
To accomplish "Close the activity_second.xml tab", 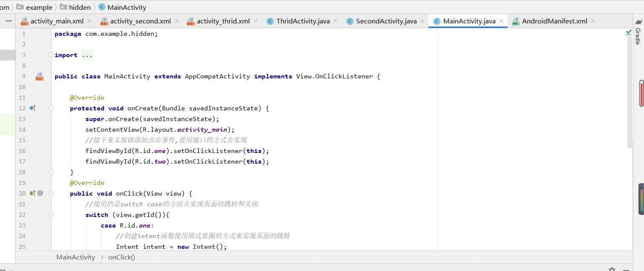I will tap(176, 21).
